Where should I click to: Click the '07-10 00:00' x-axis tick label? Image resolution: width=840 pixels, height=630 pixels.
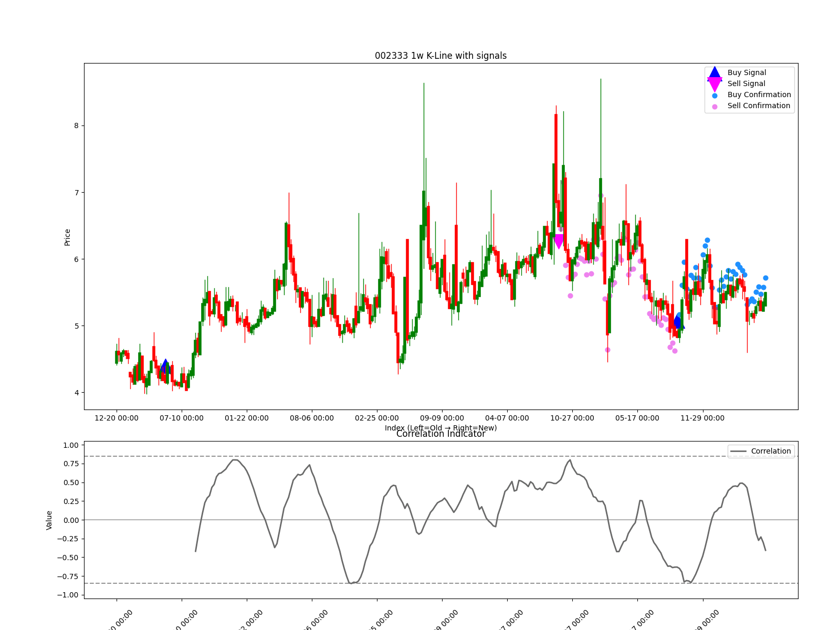(x=182, y=418)
